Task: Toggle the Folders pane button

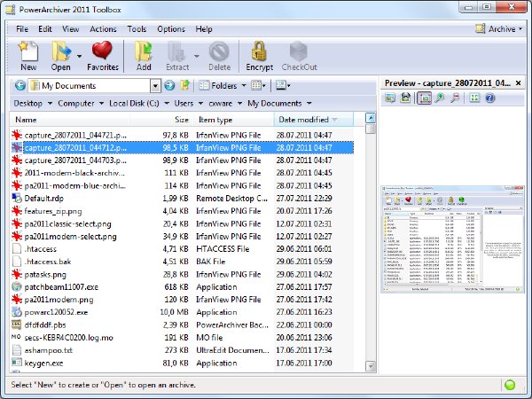Action: point(218,85)
